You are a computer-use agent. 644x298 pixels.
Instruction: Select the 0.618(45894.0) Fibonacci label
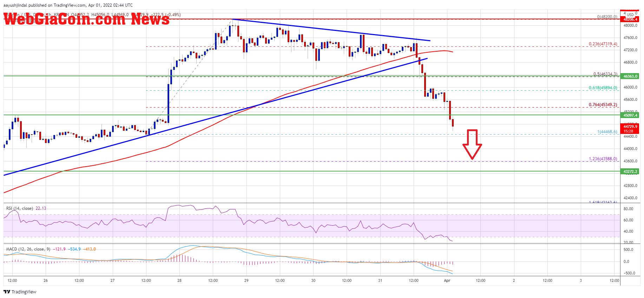coord(603,88)
